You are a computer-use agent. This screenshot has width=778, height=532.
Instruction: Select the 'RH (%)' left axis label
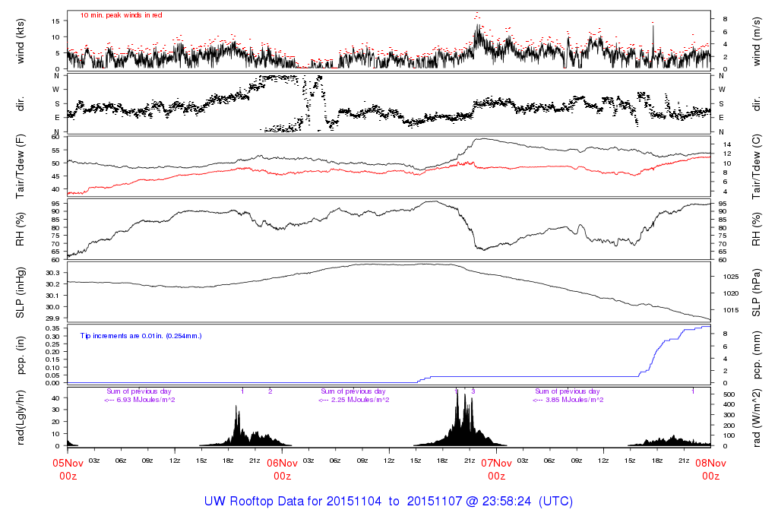pyautogui.click(x=21, y=230)
